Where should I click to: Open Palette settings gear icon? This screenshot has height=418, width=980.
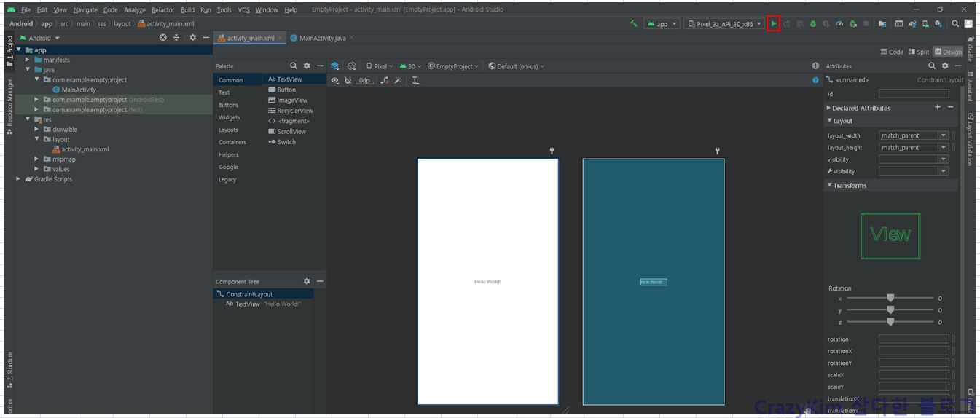[307, 66]
